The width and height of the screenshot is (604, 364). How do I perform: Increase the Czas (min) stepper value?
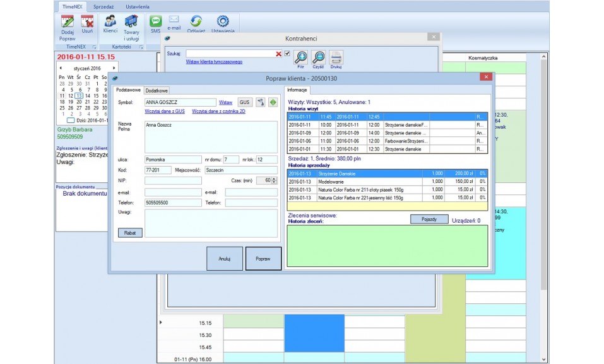pos(275,179)
